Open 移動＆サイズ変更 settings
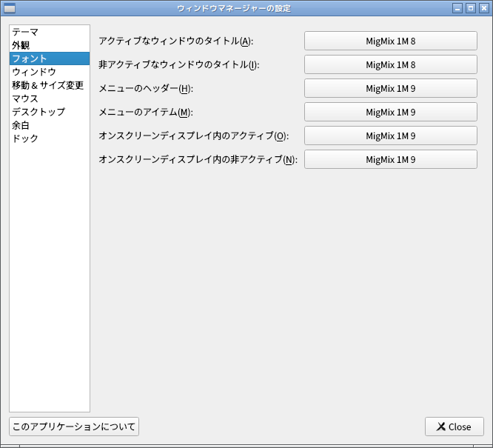 point(50,85)
